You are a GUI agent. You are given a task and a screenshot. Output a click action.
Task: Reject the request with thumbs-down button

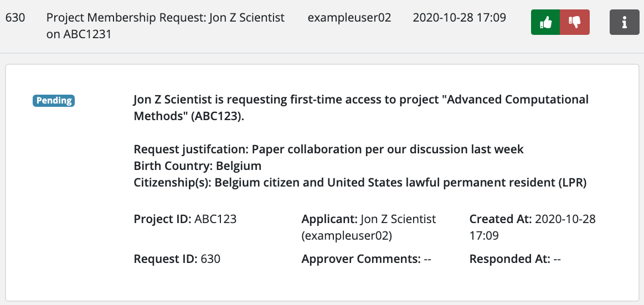point(575,23)
